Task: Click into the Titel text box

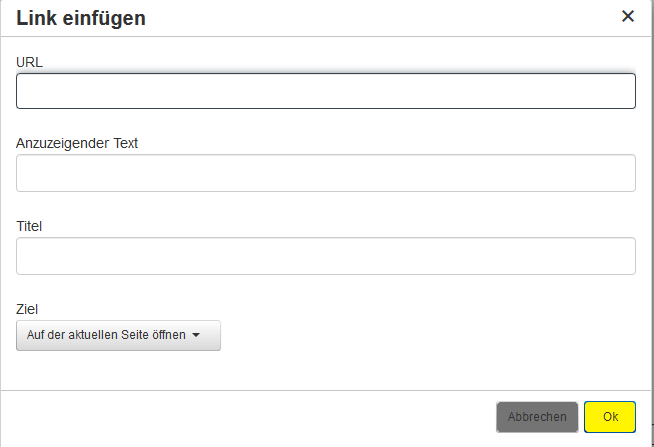Action: click(326, 256)
